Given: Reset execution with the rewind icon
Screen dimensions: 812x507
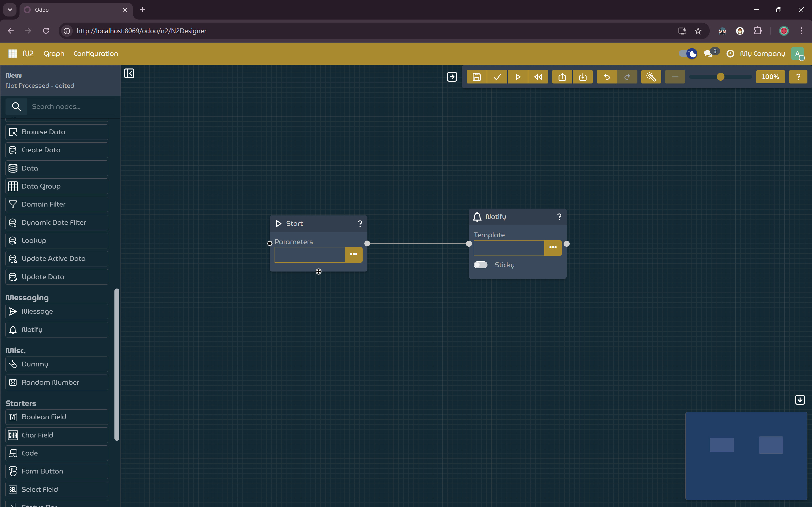Looking at the screenshot, I should tap(538, 77).
